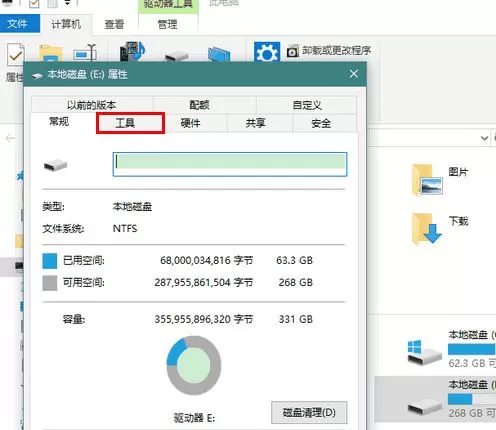Open the Pictures folder icon
Viewport: 496px width, 430px height.
[x=427, y=180]
